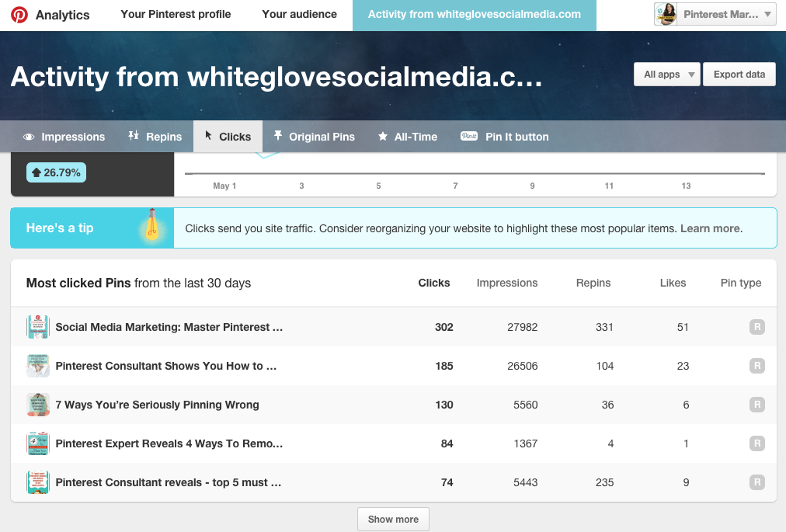
Task: Click the 5560 impressions value
Action: tap(525, 405)
